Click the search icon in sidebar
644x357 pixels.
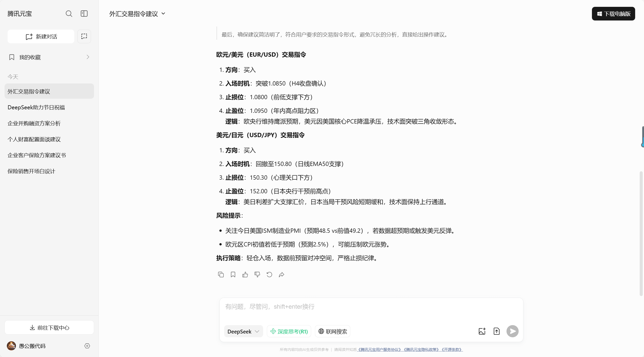[69, 14]
